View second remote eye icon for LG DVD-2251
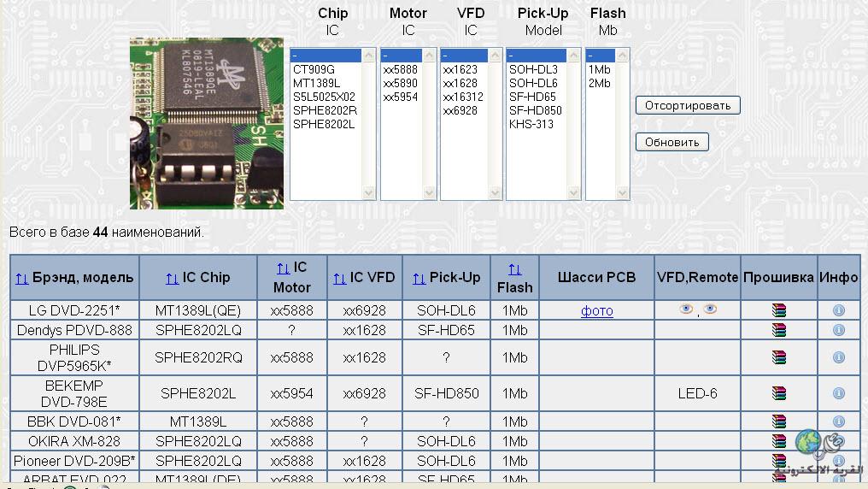This screenshot has height=489, width=868. tap(710, 309)
